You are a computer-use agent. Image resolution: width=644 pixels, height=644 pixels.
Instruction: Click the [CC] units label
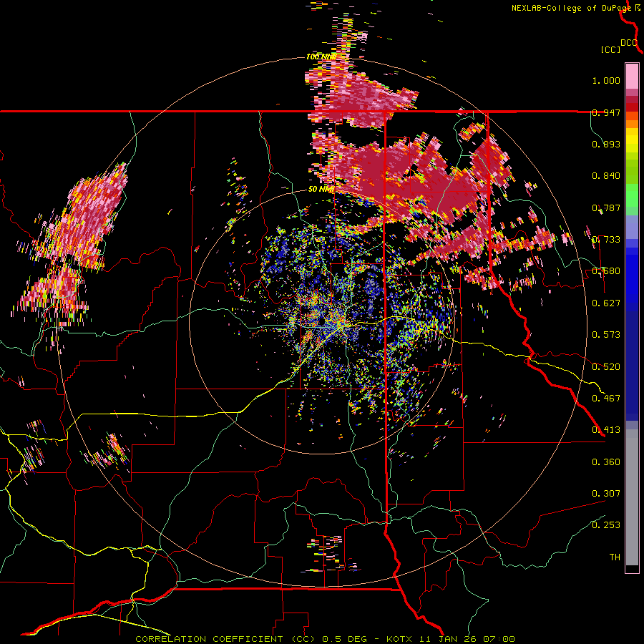611,49
